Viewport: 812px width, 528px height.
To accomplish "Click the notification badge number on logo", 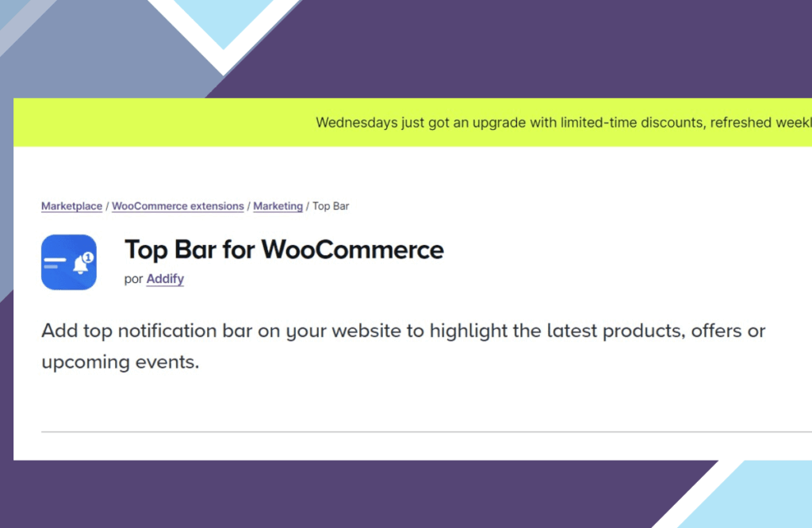I will [87, 257].
